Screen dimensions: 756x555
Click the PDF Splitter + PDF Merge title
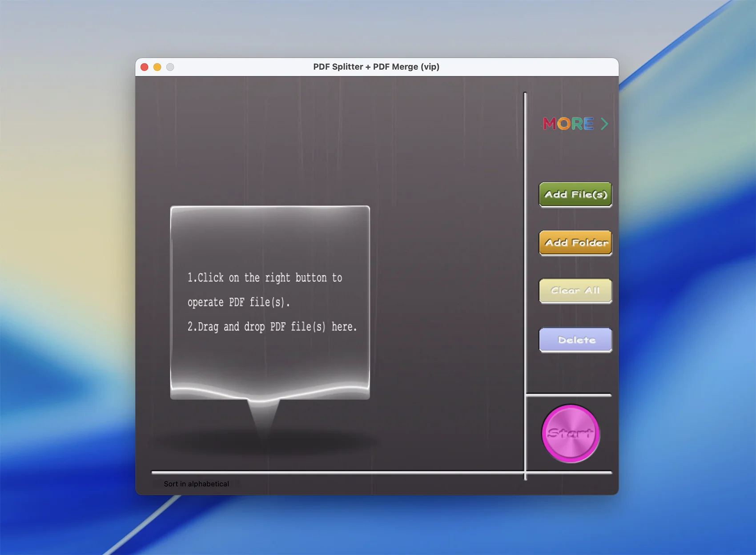[x=376, y=67]
